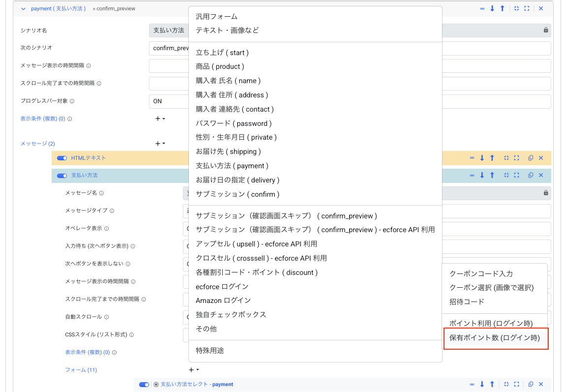564x392 pixels.
Task: Delete the 支払い方法 message row
Action: tap(541, 175)
